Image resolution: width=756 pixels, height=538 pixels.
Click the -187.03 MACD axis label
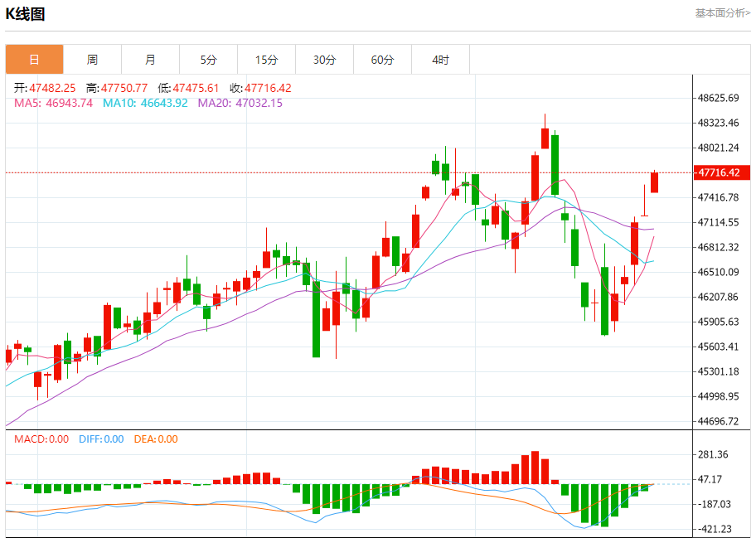713,504
